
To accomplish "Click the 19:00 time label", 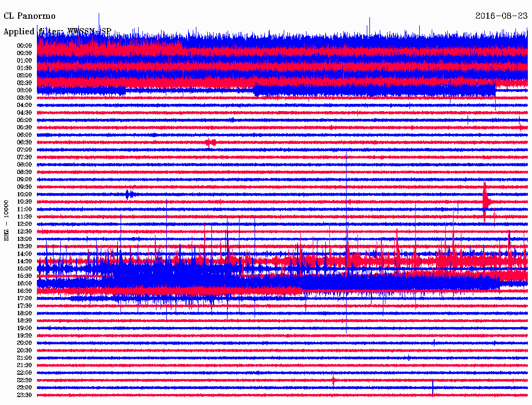I will click(x=24, y=328).
